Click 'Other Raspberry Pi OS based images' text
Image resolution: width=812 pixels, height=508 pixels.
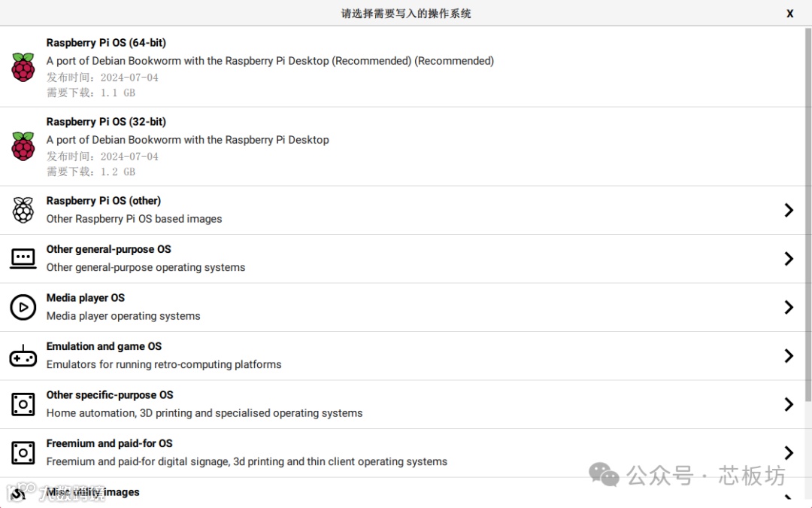pos(134,219)
